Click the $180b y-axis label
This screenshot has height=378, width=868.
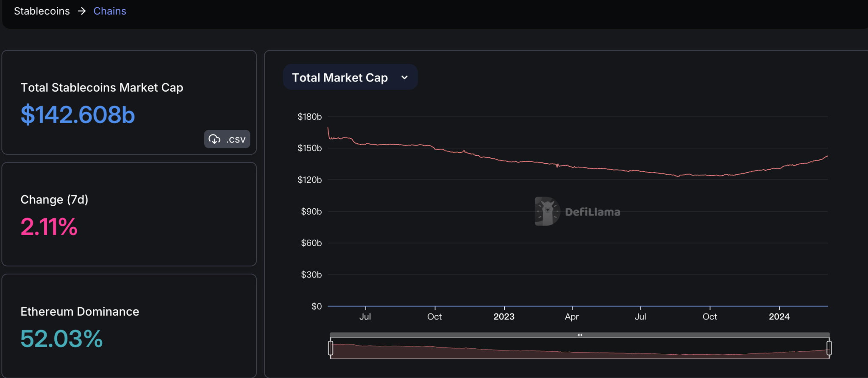[309, 117]
